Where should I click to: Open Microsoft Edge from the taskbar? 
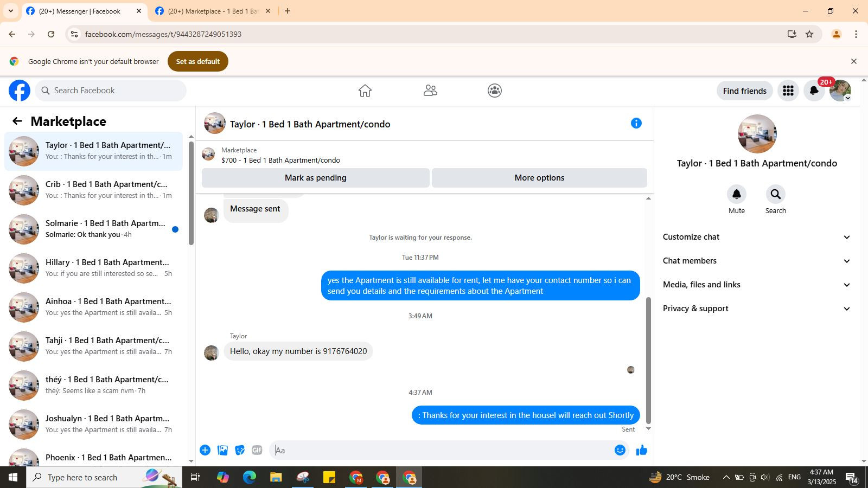pos(250,477)
